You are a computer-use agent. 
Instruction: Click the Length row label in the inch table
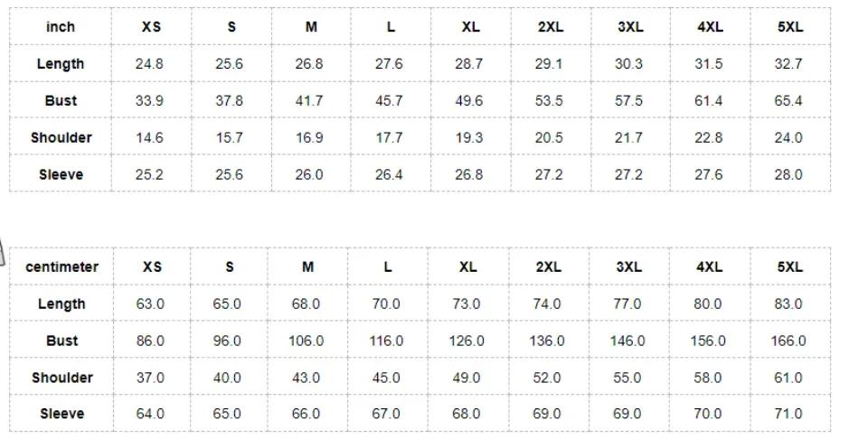click(x=61, y=64)
